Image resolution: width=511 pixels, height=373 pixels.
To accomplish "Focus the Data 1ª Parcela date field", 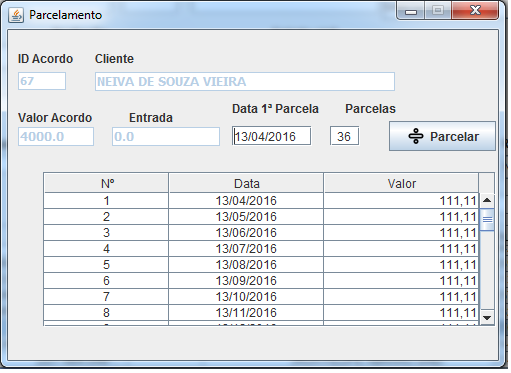I will pyautogui.click(x=272, y=136).
